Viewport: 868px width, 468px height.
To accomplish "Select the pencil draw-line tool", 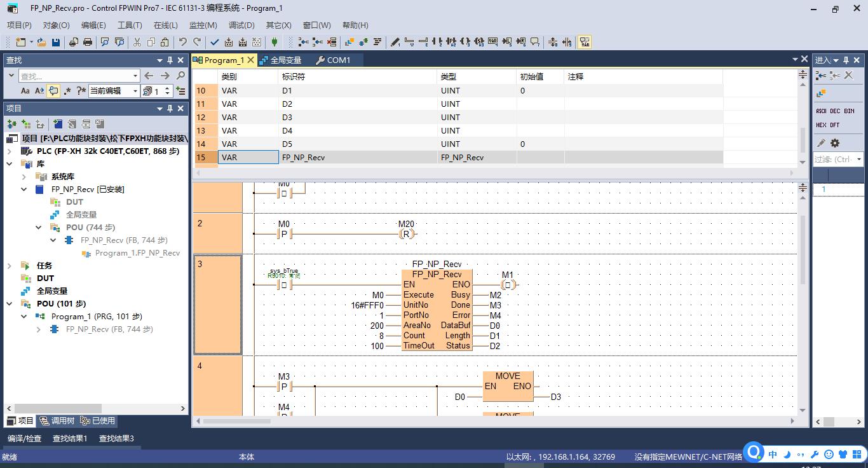I will 395,42.
